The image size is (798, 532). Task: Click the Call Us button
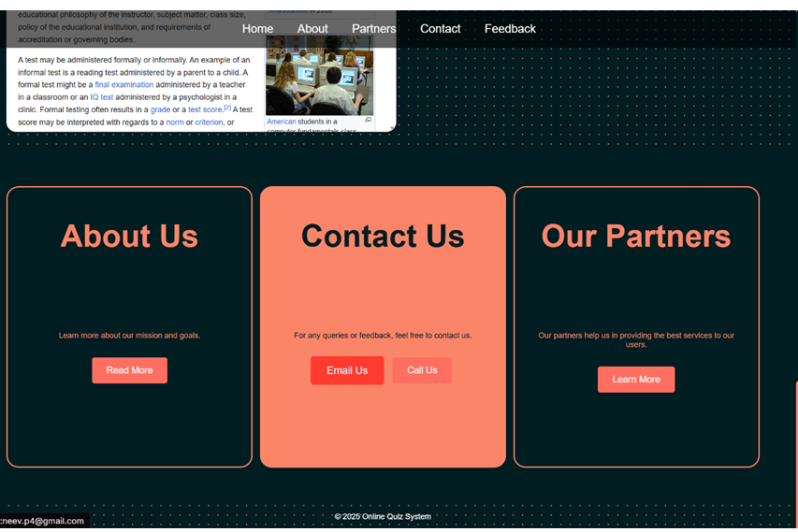click(422, 370)
